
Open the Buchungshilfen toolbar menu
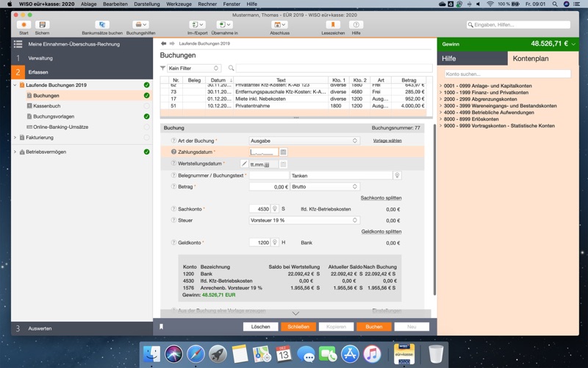tap(140, 25)
